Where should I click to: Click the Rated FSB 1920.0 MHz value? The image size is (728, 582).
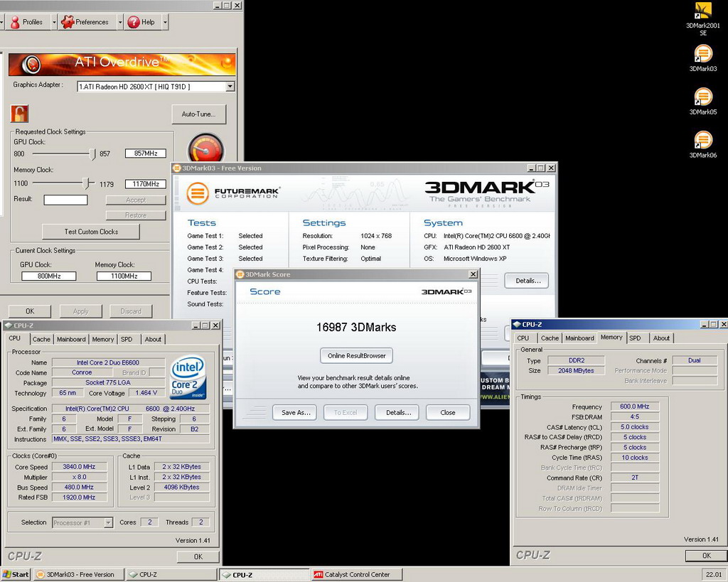(79, 497)
